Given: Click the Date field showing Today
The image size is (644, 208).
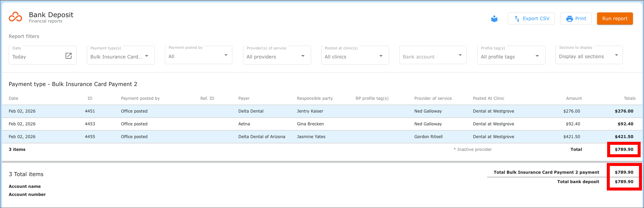Looking at the screenshot, I should 43,55.
